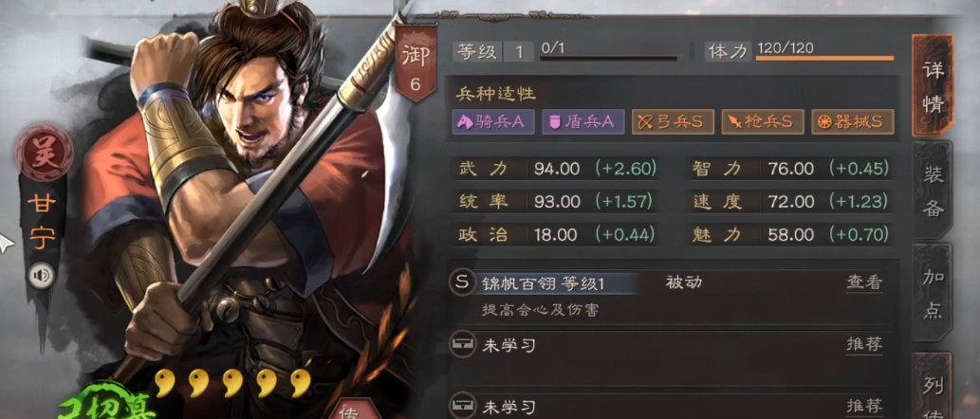The image size is (980, 419).
Task: Tap the five-star rating row
Action: [x=232, y=382]
